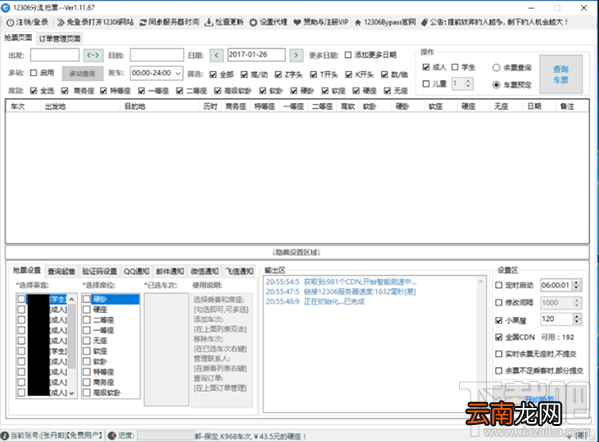Click the 公告 announcement icon
The height and width of the screenshot is (442, 599).
pyautogui.click(x=424, y=23)
